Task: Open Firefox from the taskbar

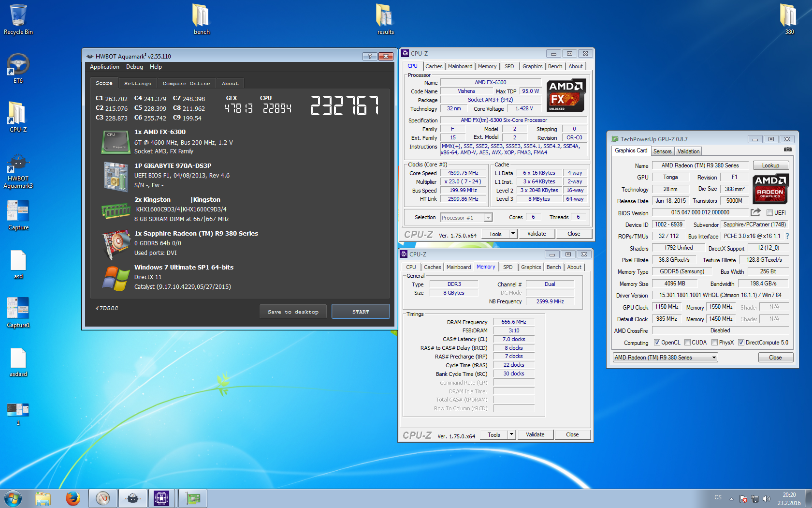Action: click(x=73, y=498)
